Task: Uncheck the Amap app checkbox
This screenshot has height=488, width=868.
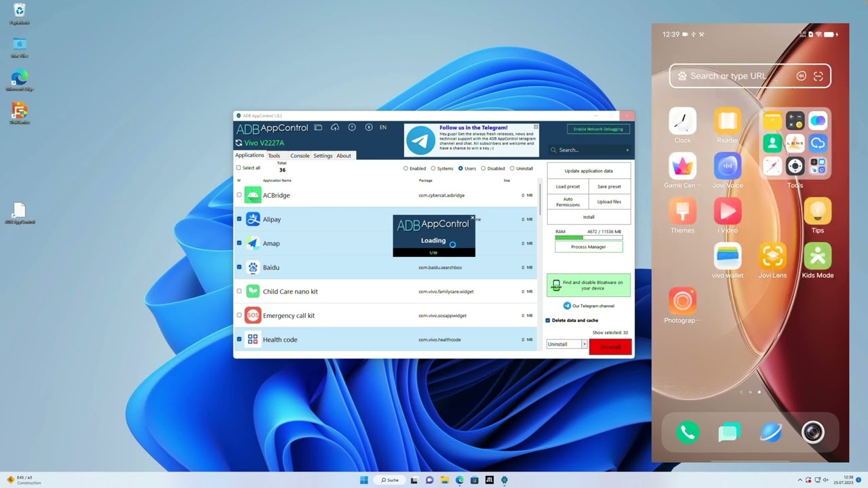Action: click(239, 243)
